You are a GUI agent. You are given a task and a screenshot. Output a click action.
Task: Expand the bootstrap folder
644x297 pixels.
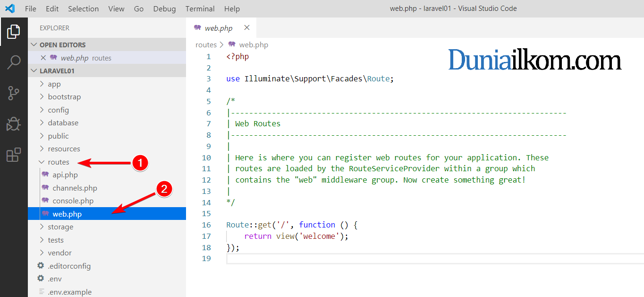[107, 96]
